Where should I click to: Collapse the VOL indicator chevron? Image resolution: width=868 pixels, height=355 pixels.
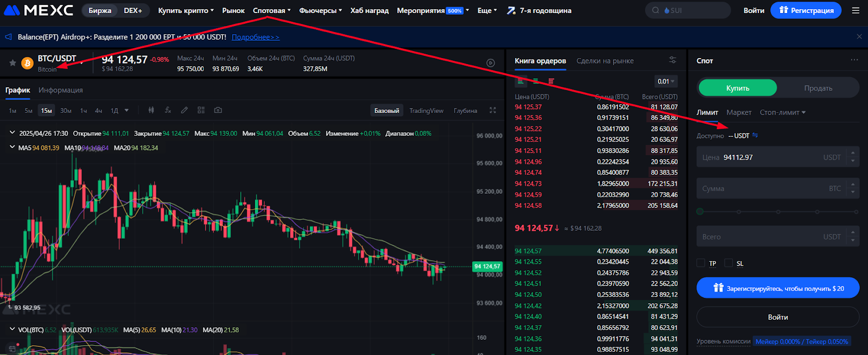(12, 329)
